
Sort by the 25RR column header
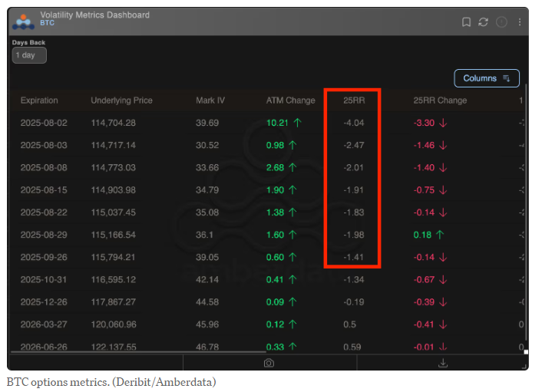tap(353, 100)
